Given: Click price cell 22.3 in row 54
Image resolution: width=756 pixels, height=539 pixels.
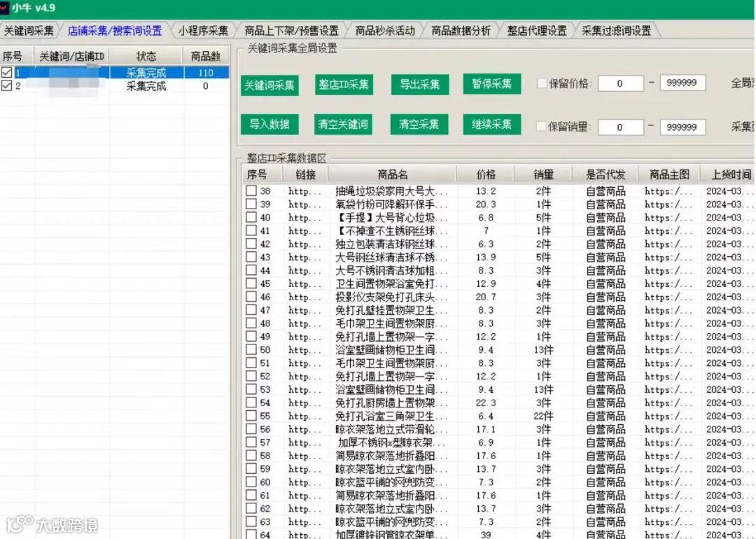Looking at the screenshot, I should click(x=486, y=402).
